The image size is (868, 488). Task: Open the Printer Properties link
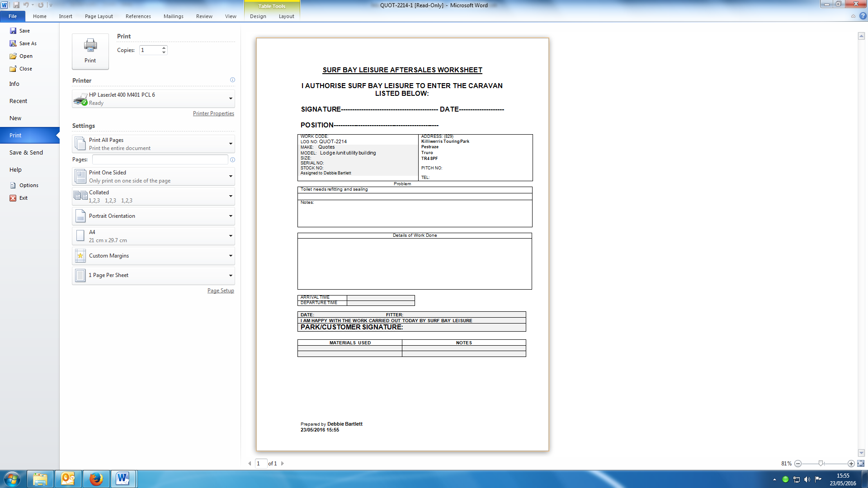coord(213,113)
